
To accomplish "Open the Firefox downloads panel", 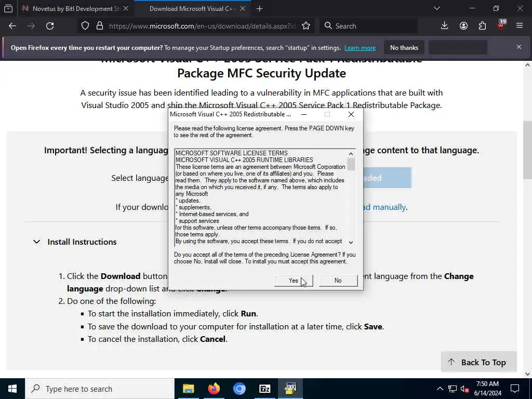I will click(445, 26).
